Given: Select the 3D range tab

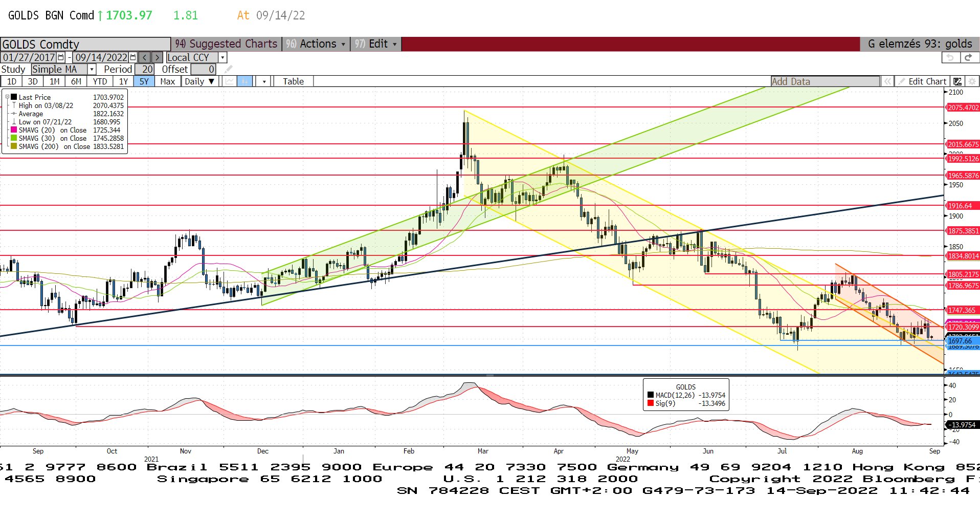Looking at the screenshot, I should 33,81.
